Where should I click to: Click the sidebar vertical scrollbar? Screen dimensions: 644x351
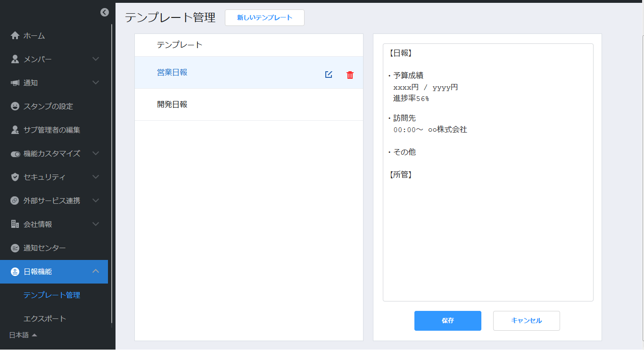click(x=112, y=175)
